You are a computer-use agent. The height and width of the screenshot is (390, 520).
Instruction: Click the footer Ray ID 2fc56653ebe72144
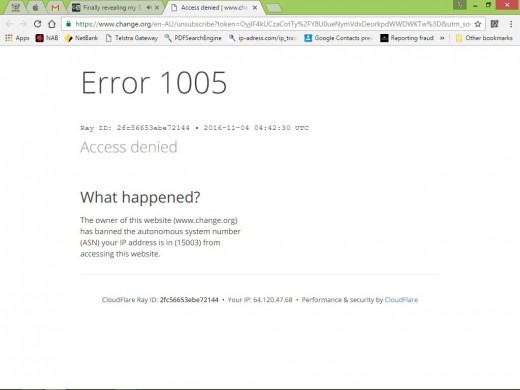[x=189, y=300]
